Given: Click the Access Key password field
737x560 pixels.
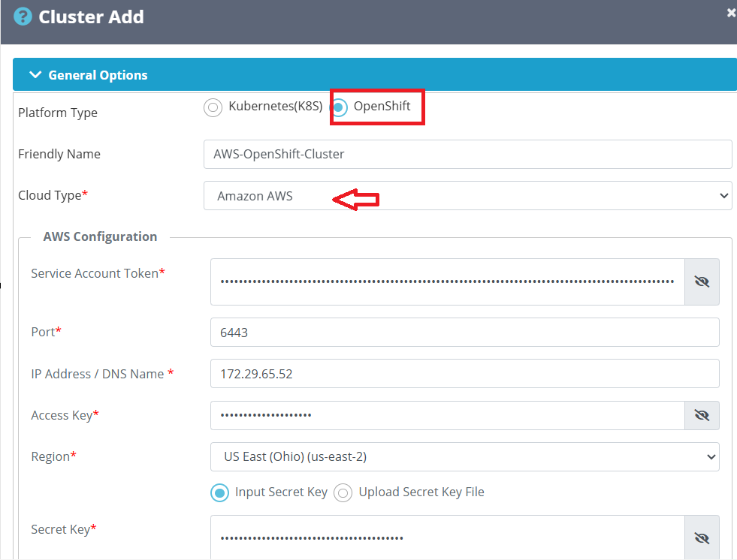Looking at the screenshot, I should (448, 415).
